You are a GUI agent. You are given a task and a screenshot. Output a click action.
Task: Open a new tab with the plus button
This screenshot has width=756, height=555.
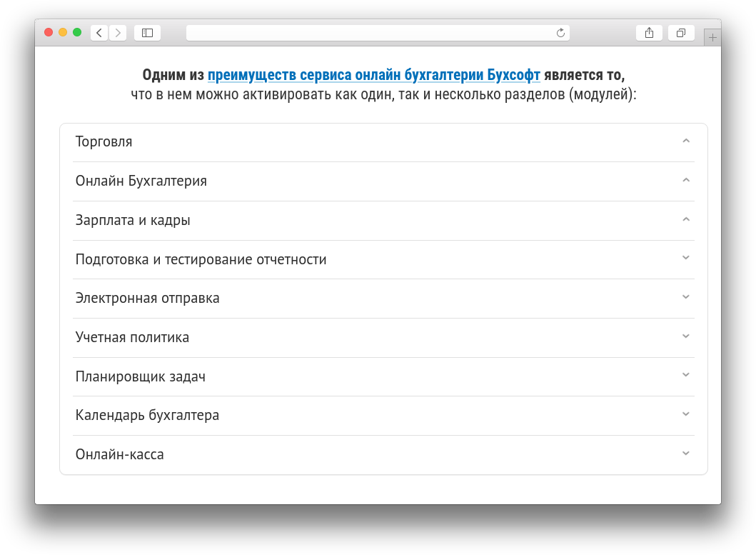click(x=712, y=37)
